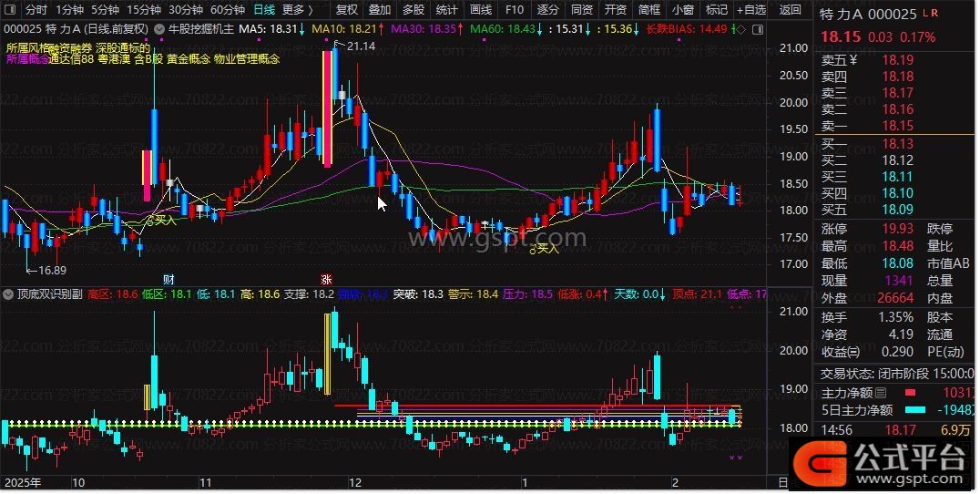Image resolution: width=980 pixels, height=494 pixels.
Task: Open the 牛股挖掘机主 indicator dropdown arrow
Action: pos(161,29)
